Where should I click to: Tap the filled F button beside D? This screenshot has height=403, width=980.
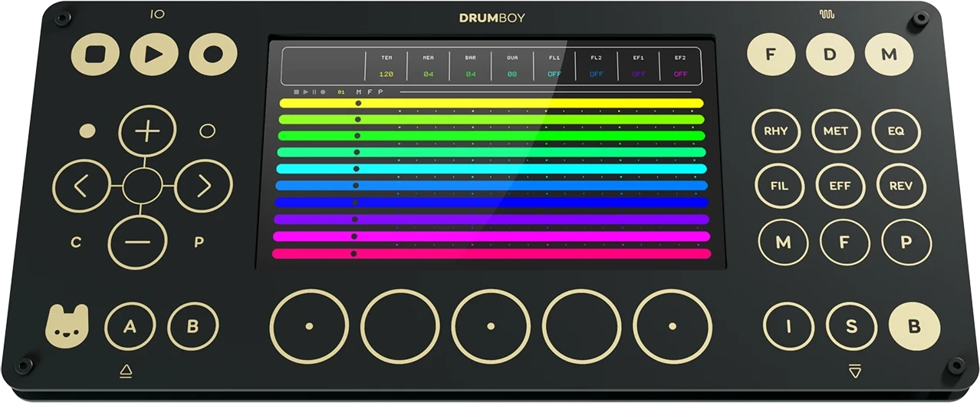point(771,55)
